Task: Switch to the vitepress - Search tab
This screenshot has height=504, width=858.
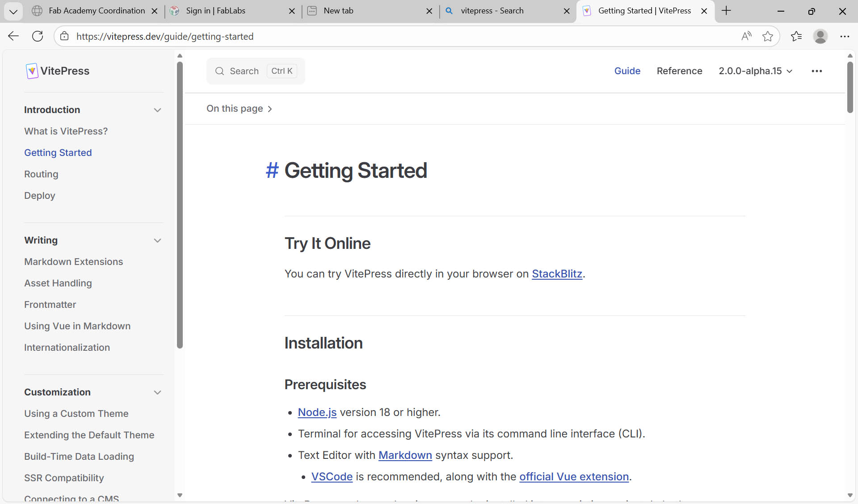Action: tap(492, 11)
